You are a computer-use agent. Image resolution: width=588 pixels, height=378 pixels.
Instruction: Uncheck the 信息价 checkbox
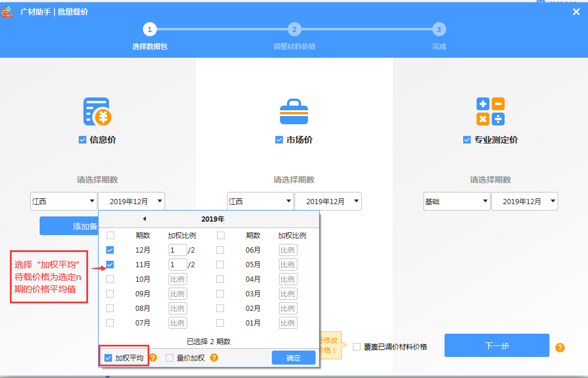coord(82,140)
